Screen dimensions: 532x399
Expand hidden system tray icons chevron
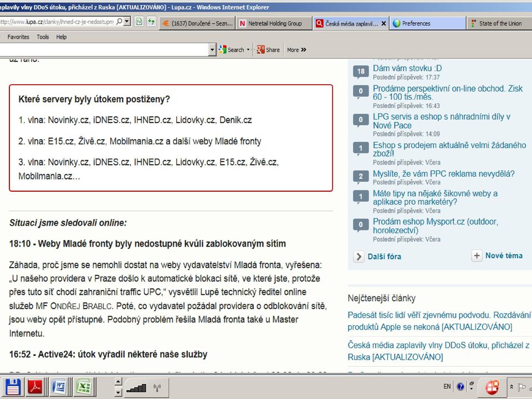point(511,386)
